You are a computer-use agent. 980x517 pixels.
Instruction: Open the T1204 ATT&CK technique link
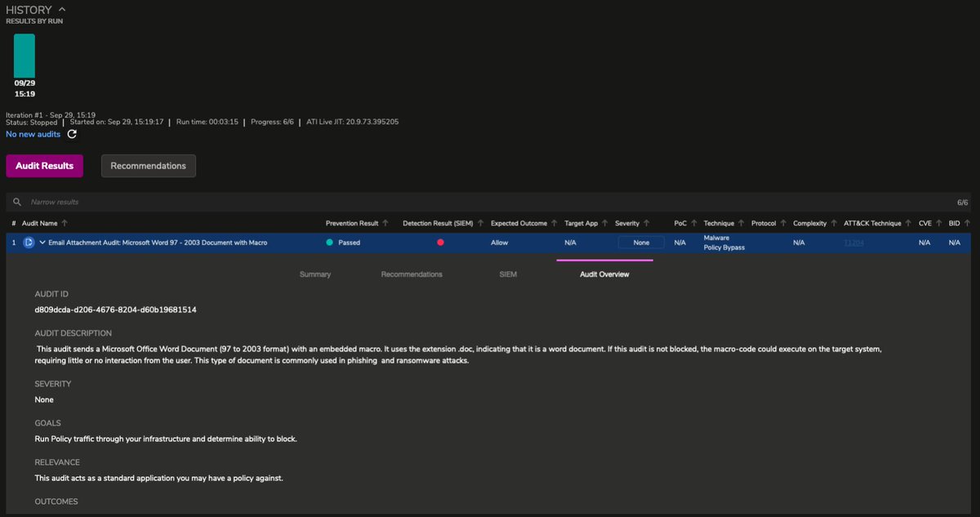tap(854, 243)
